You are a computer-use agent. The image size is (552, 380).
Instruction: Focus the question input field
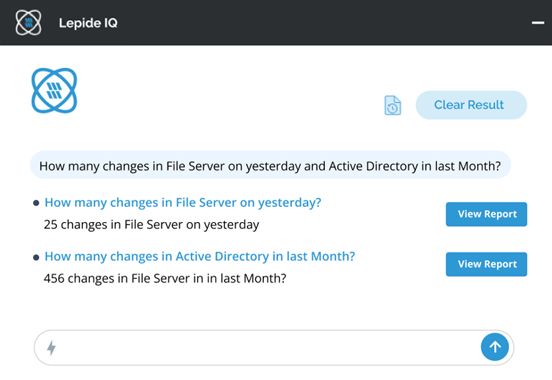point(274,348)
